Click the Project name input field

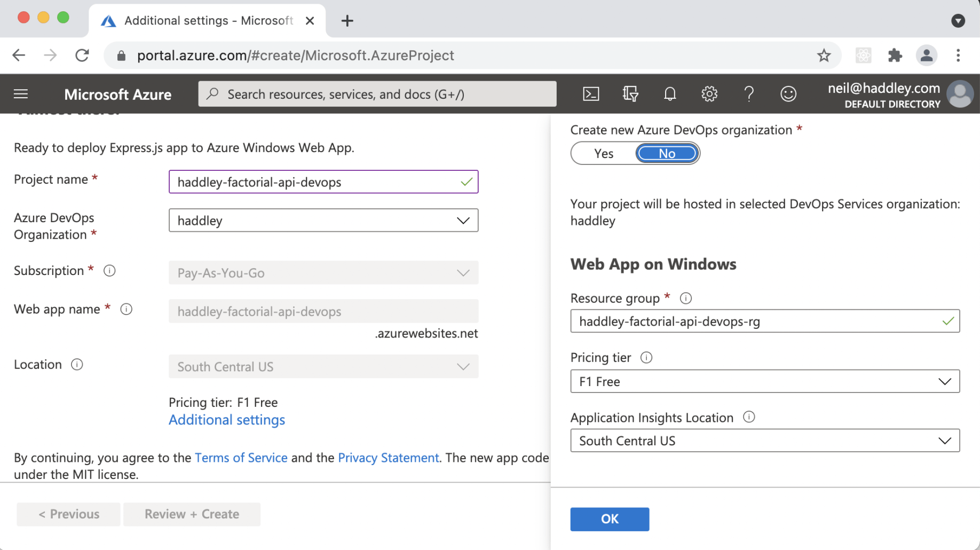click(x=315, y=182)
